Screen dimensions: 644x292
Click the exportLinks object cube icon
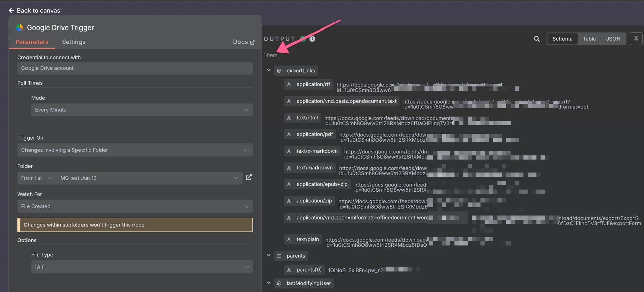(279, 71)
